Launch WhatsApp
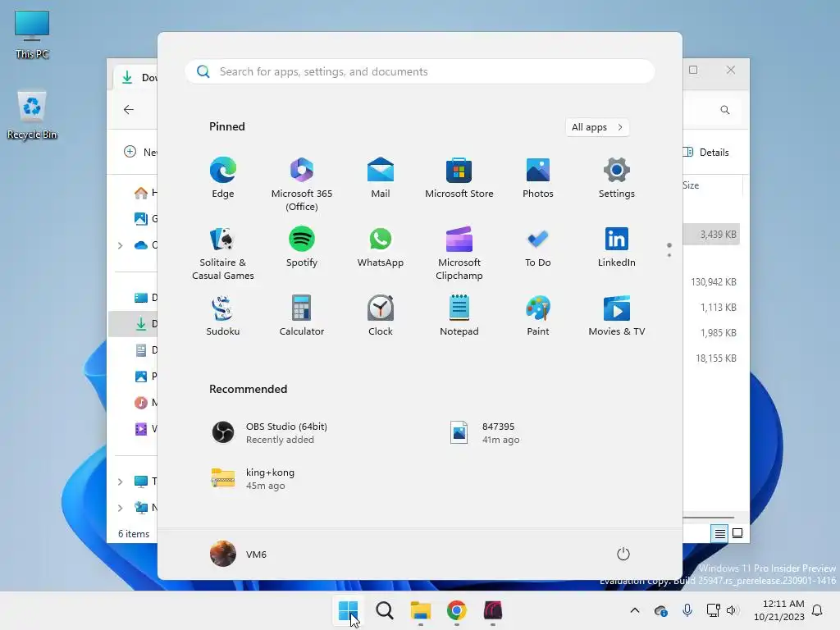 tap(381, 248)
